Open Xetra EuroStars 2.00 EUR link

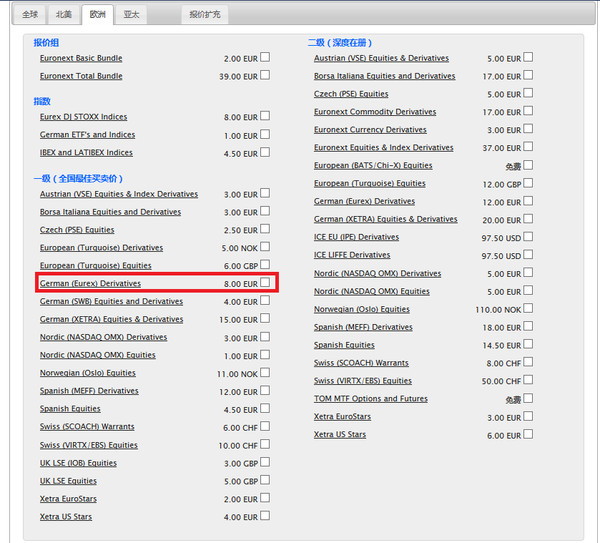[68, 499]
